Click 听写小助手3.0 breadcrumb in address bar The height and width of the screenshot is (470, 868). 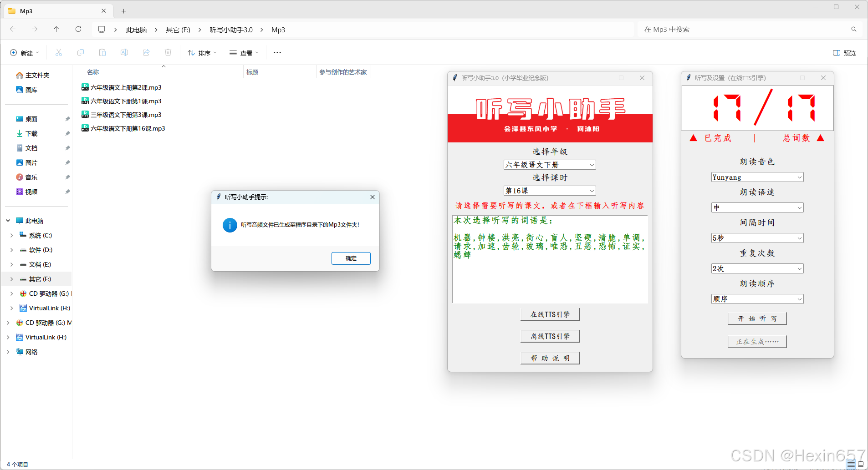[231, 30]
